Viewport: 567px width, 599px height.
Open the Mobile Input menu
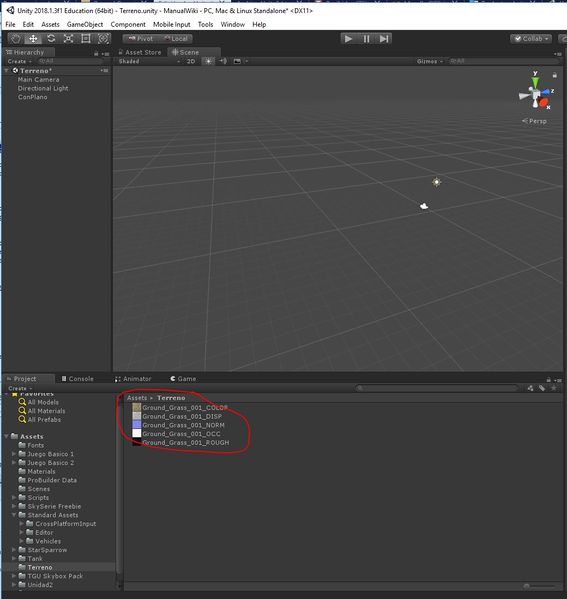[172, 24]
